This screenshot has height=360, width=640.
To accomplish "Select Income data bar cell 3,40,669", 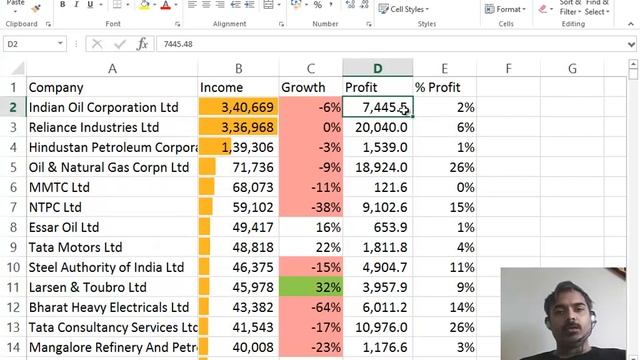I will point(239,107).
